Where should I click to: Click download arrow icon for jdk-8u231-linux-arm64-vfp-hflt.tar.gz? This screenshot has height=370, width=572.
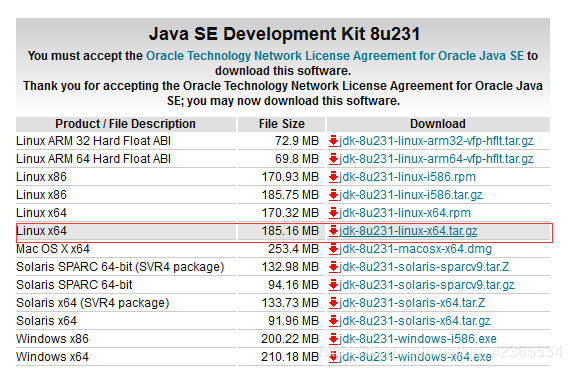[333, 159]
